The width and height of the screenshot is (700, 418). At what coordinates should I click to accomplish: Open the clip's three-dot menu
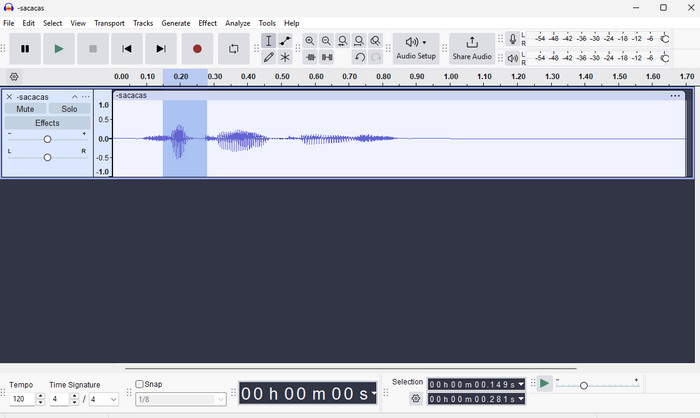tap(675, 96)
